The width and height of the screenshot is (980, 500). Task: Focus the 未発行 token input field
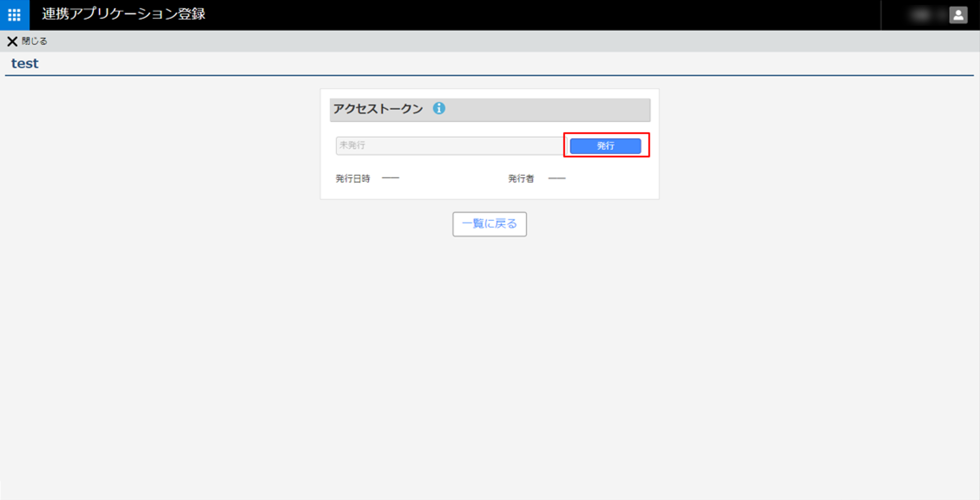[x=449, y=146]
